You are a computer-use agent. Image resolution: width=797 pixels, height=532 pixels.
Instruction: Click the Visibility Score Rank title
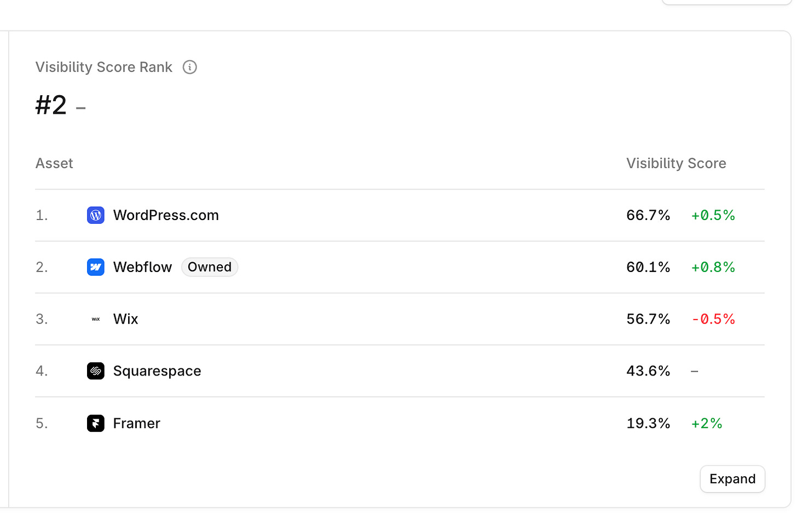(104, 67)
